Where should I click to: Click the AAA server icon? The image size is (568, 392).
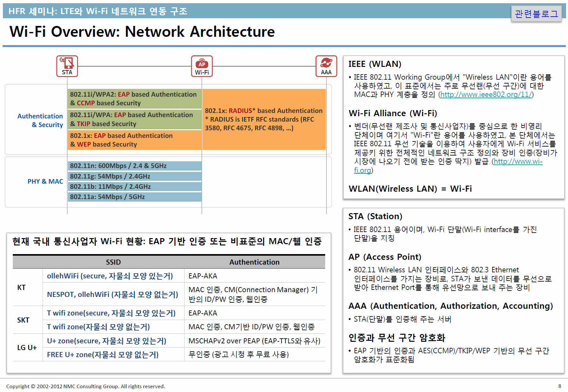[326, 66]
